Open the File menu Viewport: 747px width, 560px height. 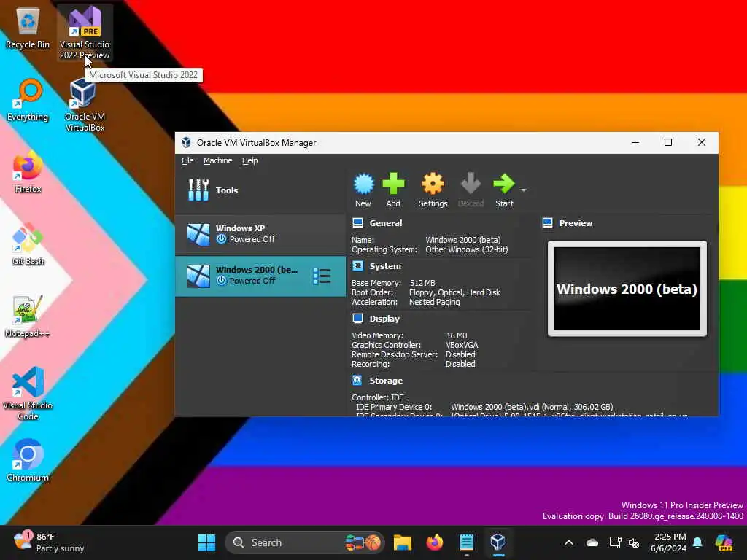187,160
